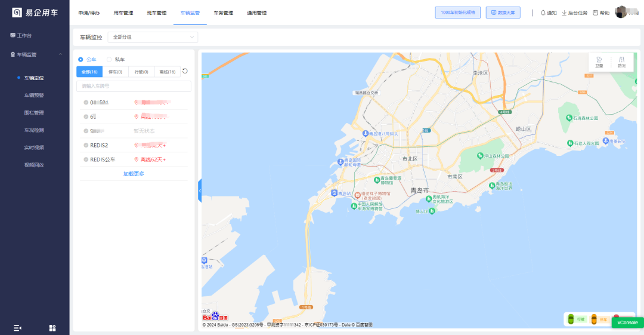Switch to 用车管理 top tab

tap(123, 13)
